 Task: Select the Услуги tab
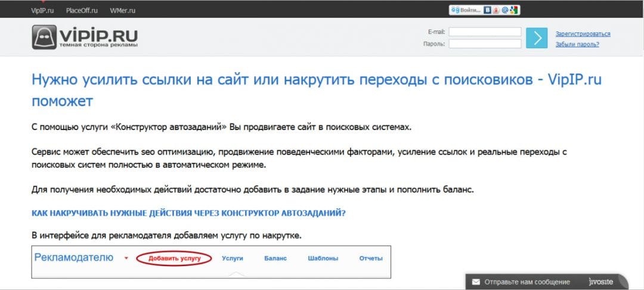(x=233, y=258)
